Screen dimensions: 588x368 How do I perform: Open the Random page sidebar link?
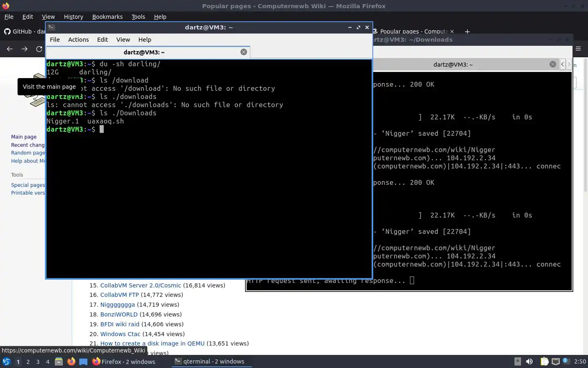(28, 153)
